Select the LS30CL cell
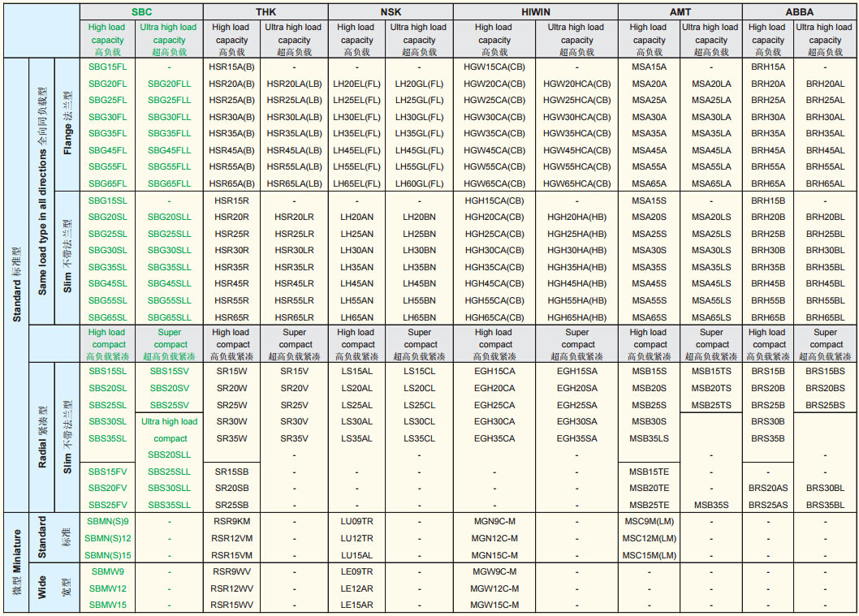Screen dimensions: 859x616 tap(419, 421)
